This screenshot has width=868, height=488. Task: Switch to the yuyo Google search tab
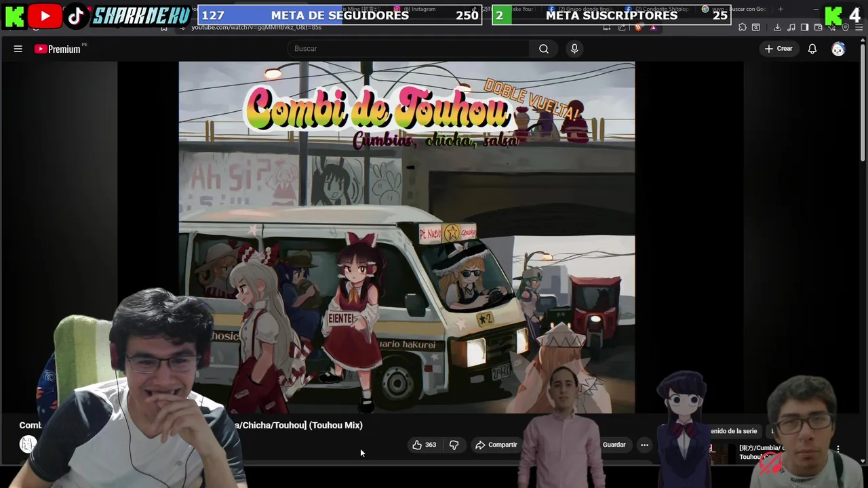(736, 9)
